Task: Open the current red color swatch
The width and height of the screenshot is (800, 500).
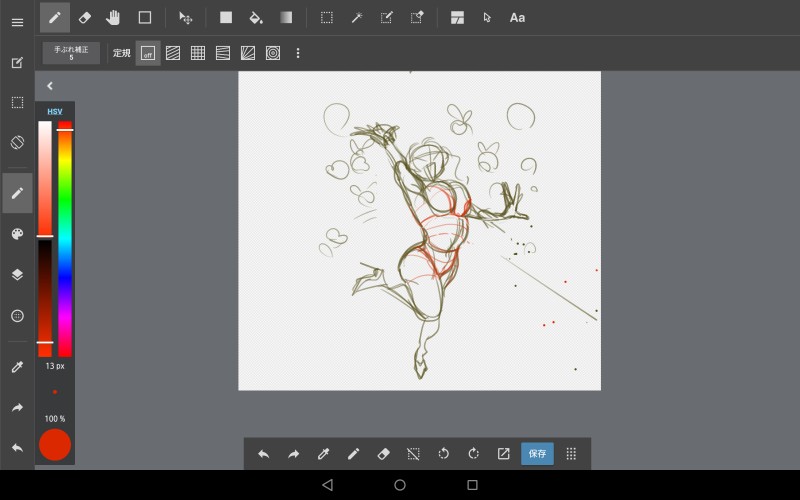Action: coord(55,445)
